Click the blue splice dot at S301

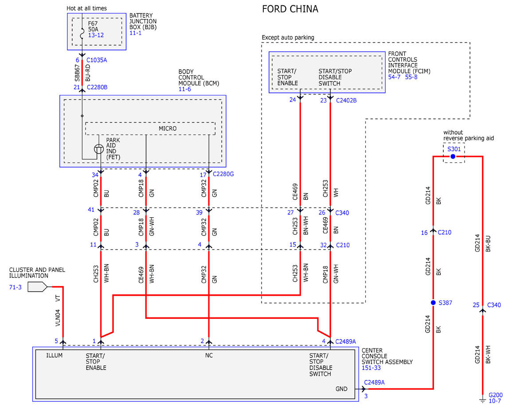pos(453,157)
